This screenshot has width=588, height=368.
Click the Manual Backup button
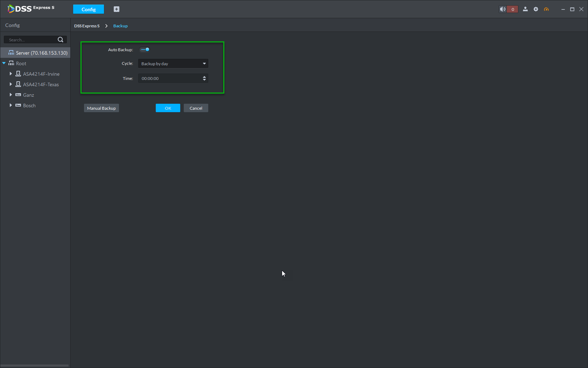101,108
